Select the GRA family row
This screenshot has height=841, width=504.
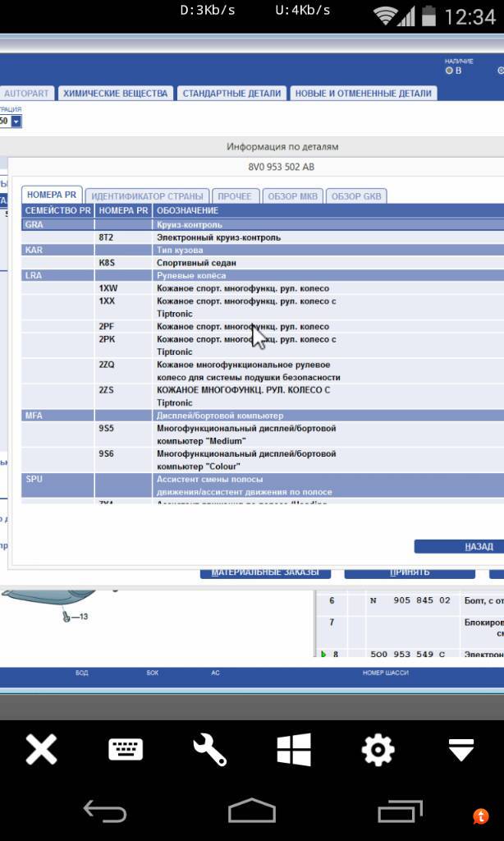pyautogui.click(x=263, y=225)
